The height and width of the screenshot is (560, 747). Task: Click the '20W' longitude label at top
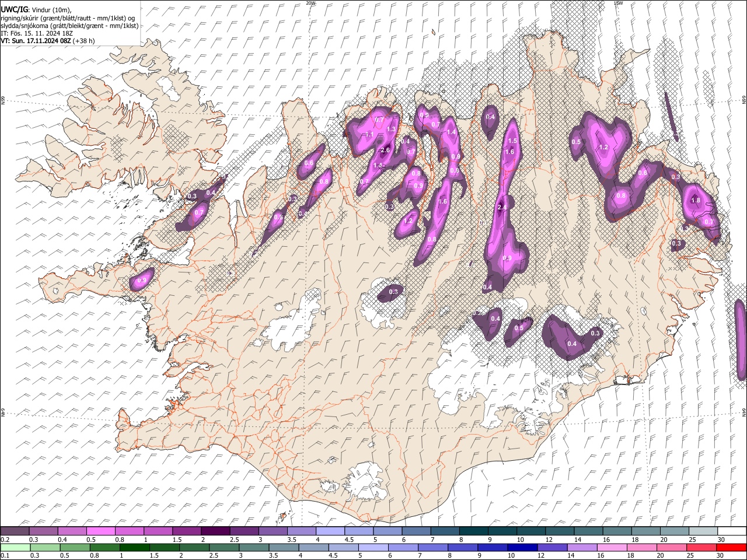tap(310, 3)
